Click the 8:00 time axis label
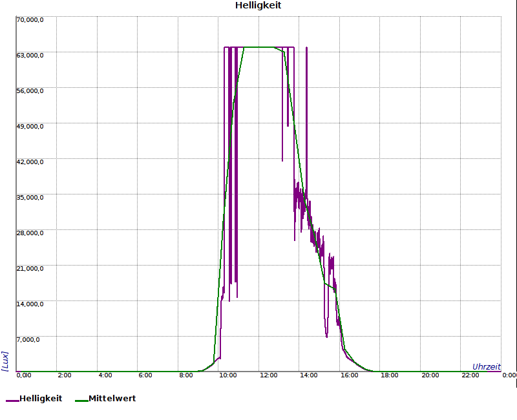Image resolution: width=517 pixels, height=420 pixels. (x=186, y=375)
